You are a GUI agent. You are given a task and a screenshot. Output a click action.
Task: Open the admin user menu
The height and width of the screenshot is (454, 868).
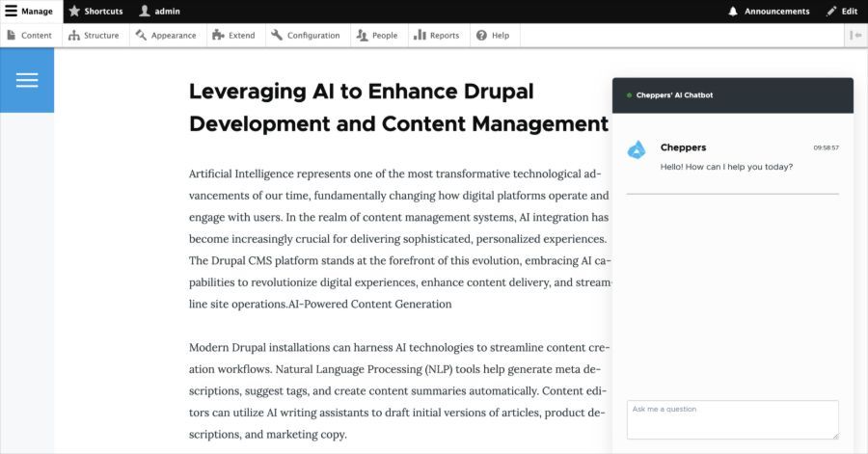(159, 11)
